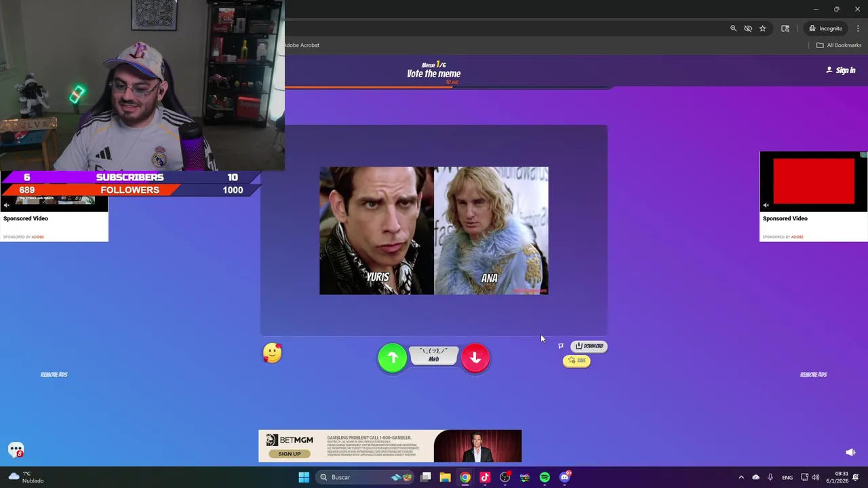Click the Yuris and Ana meme image
868x488 pixels.
tap(434, 230)
